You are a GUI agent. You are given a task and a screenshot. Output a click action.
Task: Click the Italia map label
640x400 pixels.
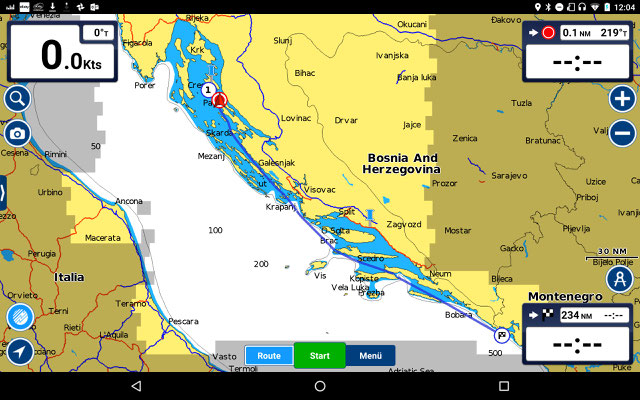[x=69, y=278]
